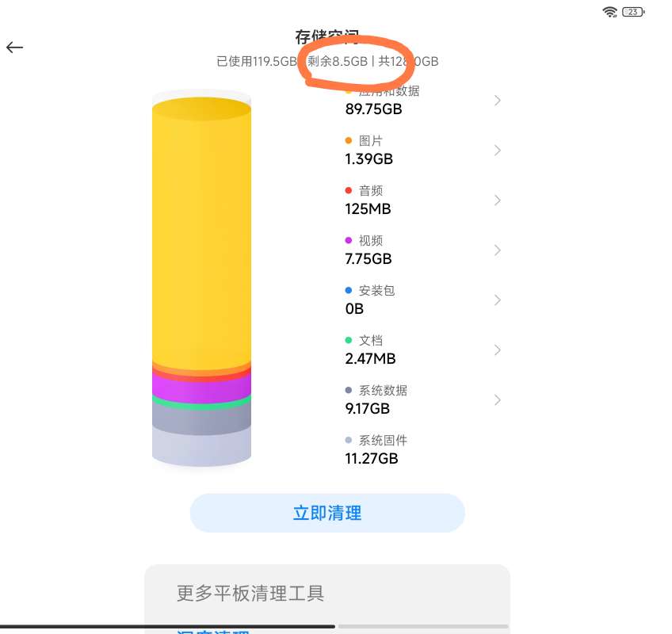Screen dimensions: 672x634
Task: Tap the 更多平板清理工具 heading
Action: pyautogui.click(x=250, y=593)
